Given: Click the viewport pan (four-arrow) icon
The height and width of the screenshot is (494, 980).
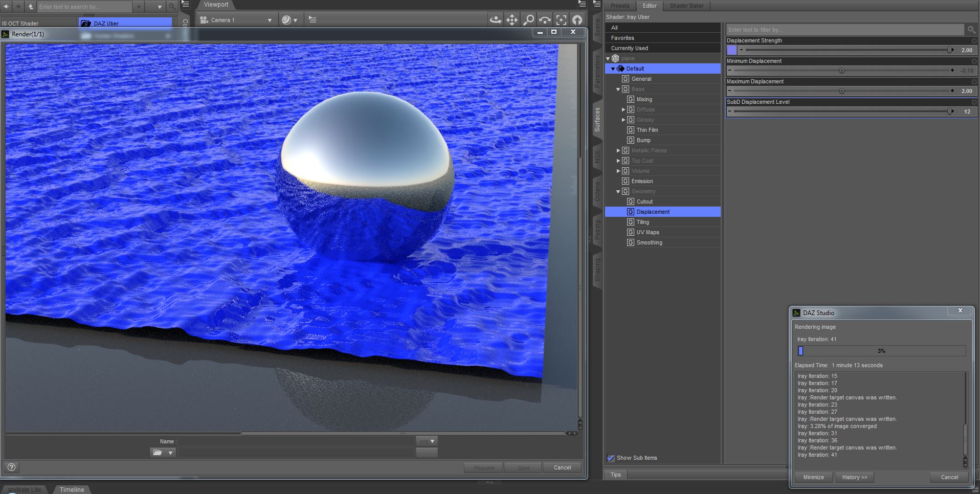Looking at the screenshot, I should click(511, 20).
